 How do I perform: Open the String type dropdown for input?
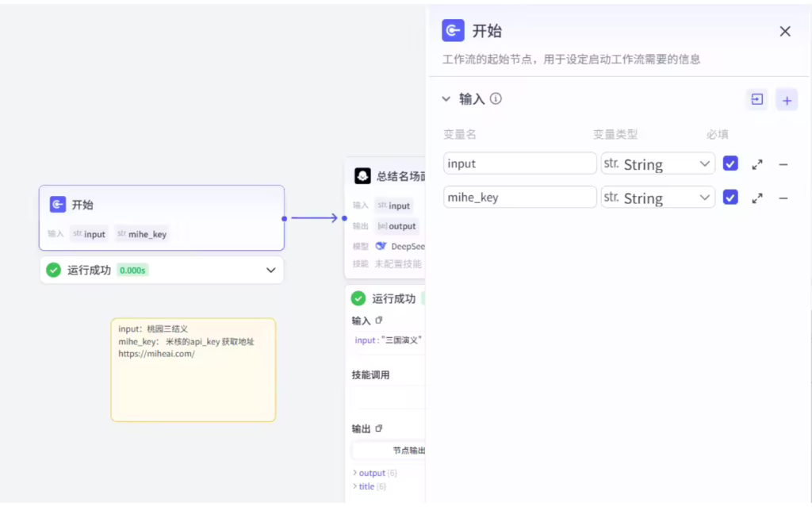pyautogui.click(x=657, y=164)
